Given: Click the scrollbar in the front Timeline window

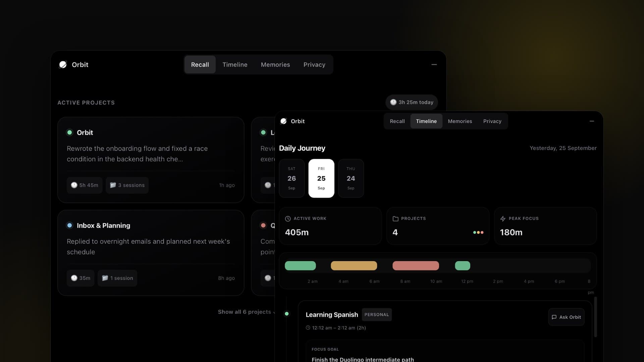Looking at the screenshot, I should (595, 317).
